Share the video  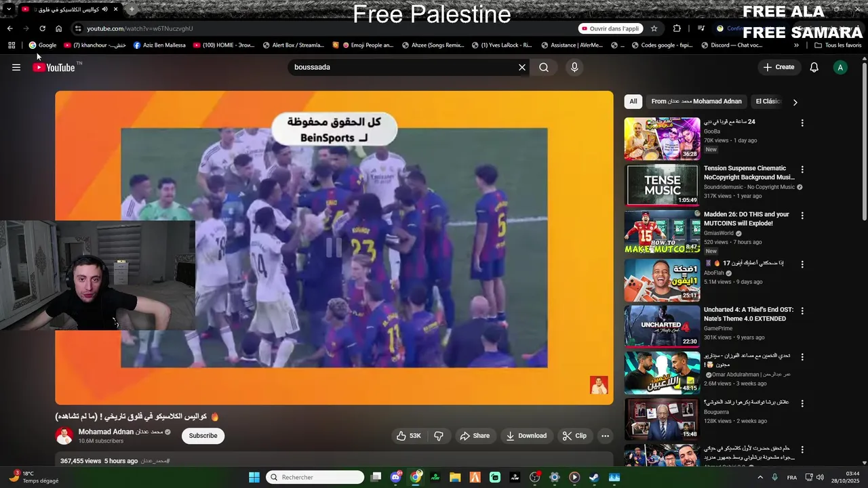coord(475,436)
